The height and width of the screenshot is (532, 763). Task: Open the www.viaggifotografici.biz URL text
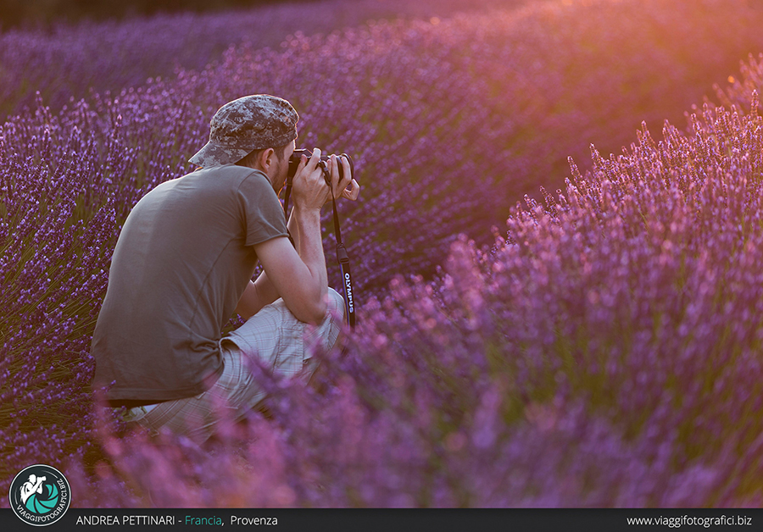(x=688, y=521)
